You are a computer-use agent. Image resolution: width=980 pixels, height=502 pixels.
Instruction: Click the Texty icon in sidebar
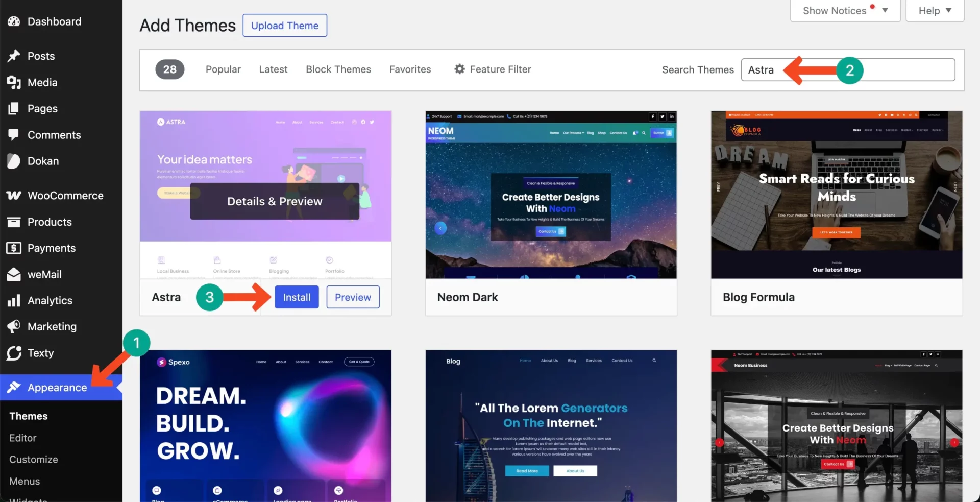[14, 353]
